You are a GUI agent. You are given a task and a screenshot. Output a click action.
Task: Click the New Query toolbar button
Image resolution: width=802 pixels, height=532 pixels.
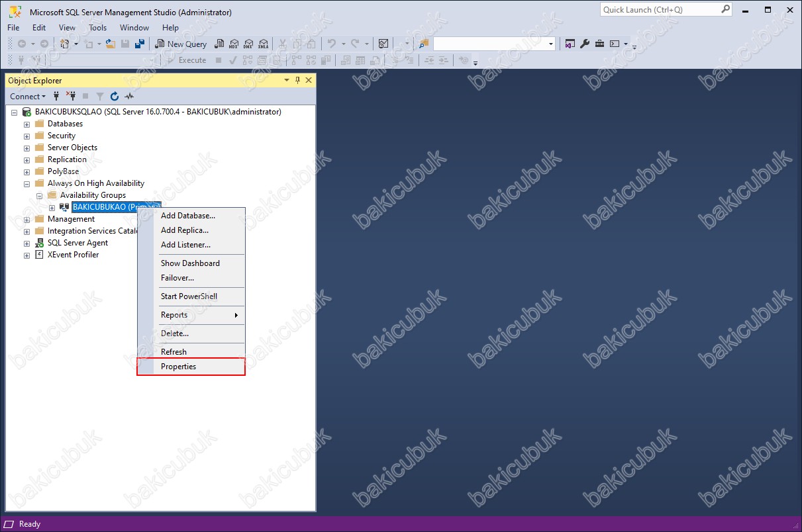pyautogui.click(x=181, y=44)
